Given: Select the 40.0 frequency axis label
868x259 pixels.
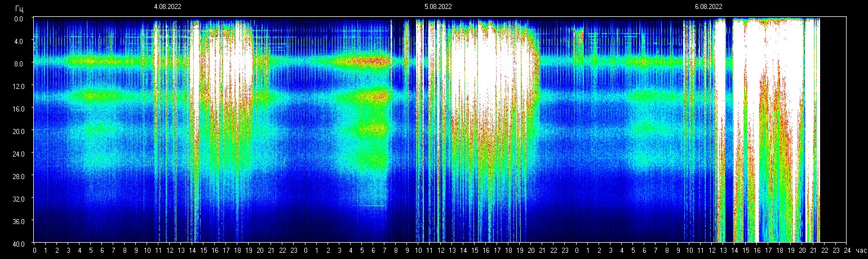Looking at the screenshot, I should point(17,243).
